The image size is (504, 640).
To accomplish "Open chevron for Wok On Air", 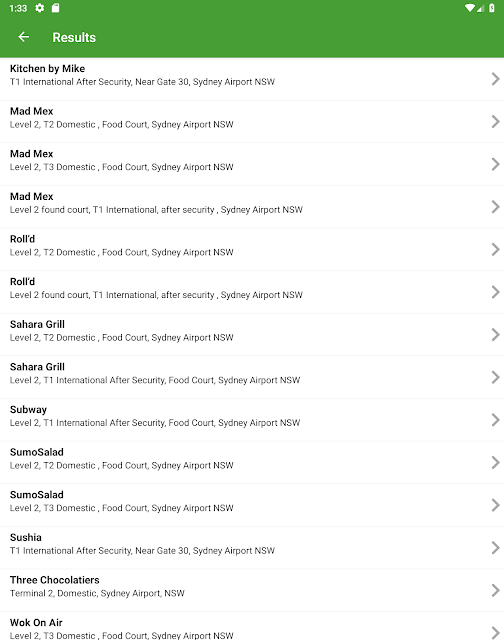I will tap(495, 632).
